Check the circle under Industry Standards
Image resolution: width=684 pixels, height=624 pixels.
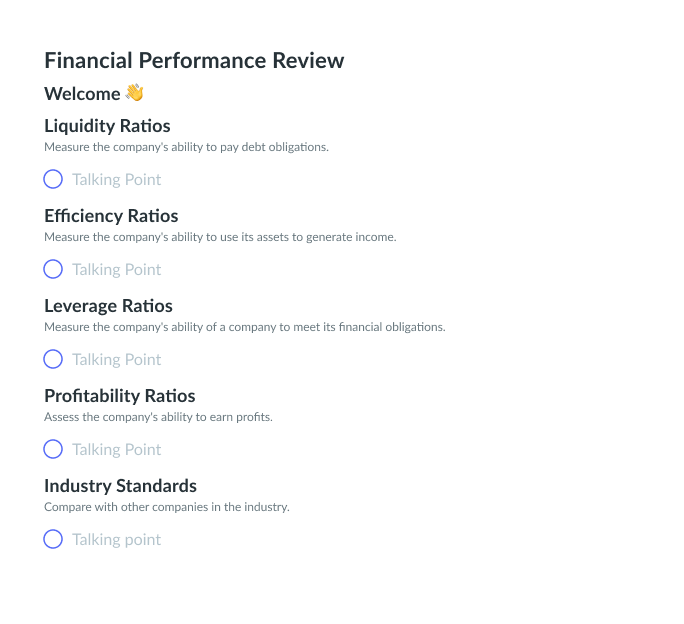coord(53,539)
